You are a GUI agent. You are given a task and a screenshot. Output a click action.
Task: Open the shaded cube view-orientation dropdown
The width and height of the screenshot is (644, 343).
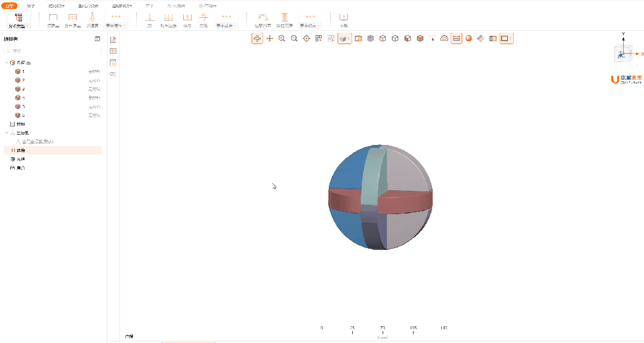tap(344, 39)
